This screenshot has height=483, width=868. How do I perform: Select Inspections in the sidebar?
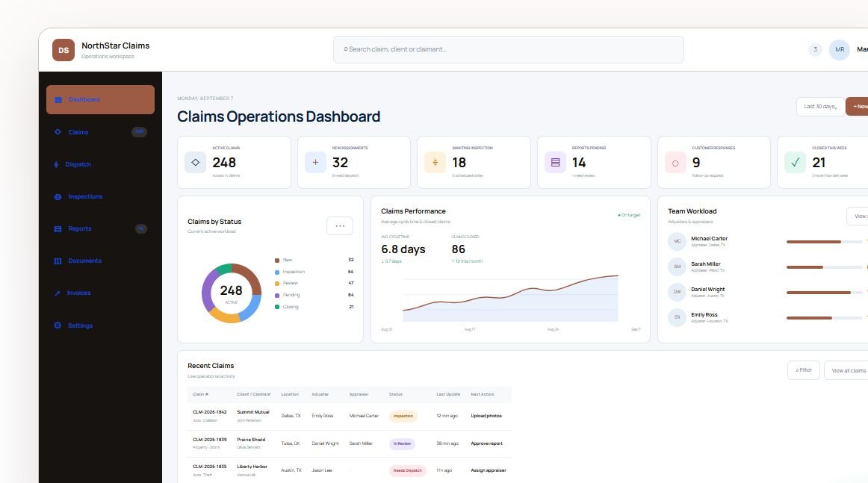(100, 196)
